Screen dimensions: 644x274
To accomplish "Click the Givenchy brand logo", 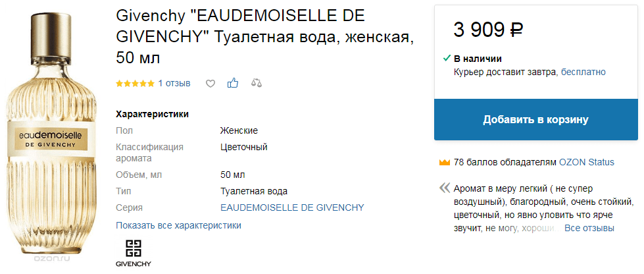I will 134,252.
